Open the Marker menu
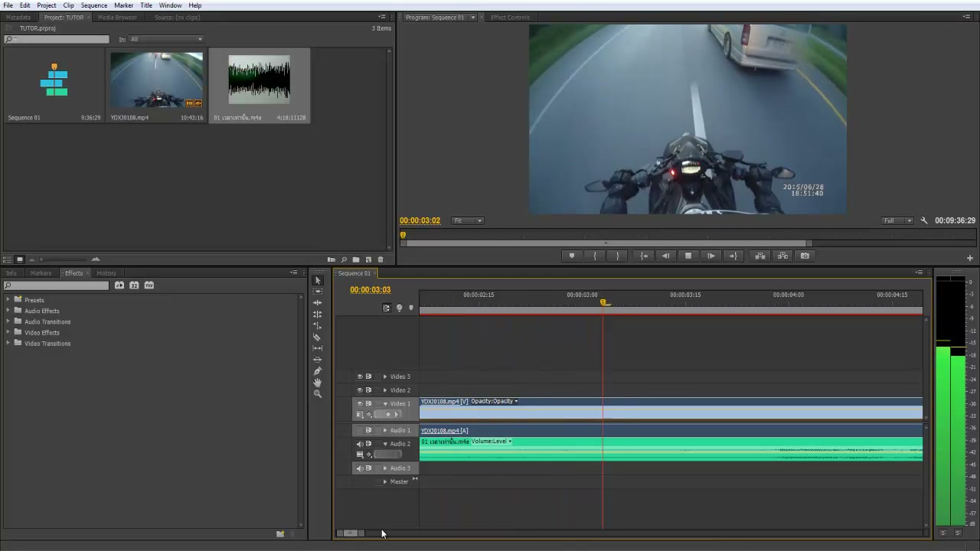980x551 pixels. coord(124,5)
